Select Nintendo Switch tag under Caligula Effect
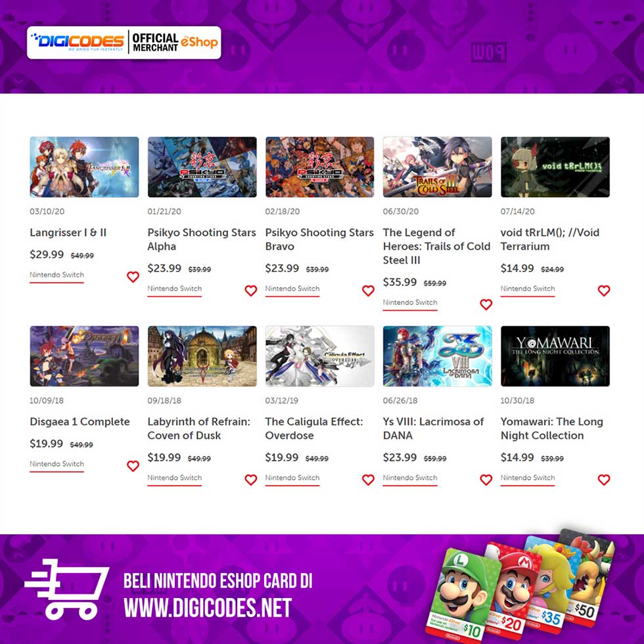 pyautogui.click(x=292, y=478)
